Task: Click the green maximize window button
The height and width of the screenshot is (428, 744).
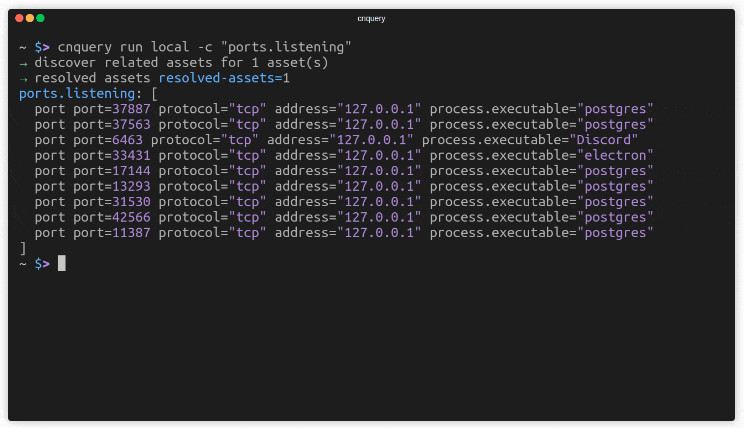Action: tap(40, 18)
